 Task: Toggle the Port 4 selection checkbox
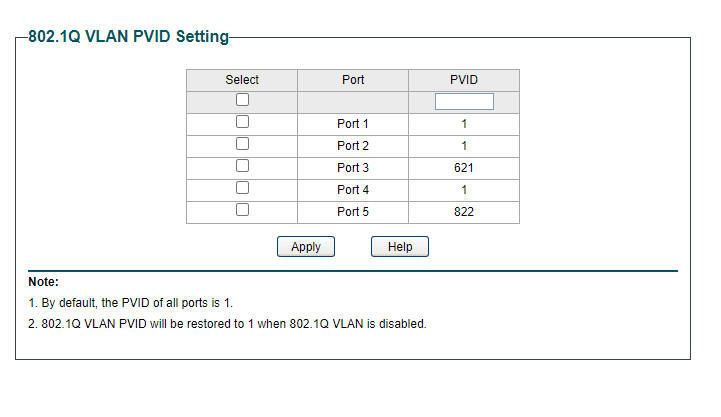coord(242,188)
